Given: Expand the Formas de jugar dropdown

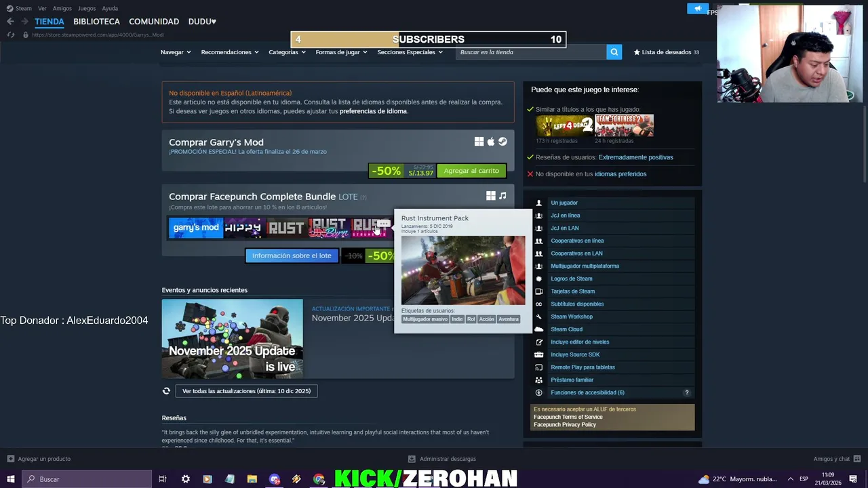Looking at the screenshot, I should [x=341, y=52].
